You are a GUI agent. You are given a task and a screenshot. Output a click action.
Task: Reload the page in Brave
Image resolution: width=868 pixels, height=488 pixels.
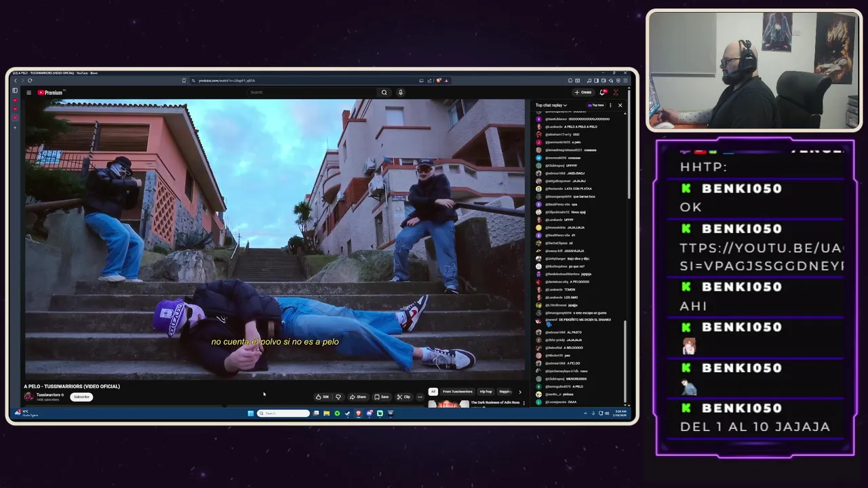[x=30, y=81]
